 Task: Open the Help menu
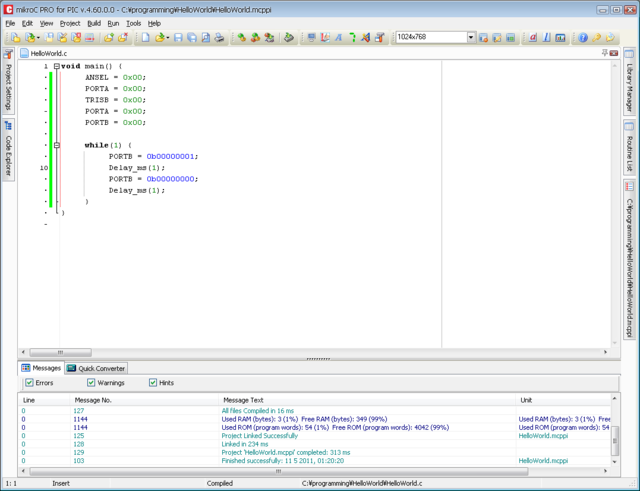[x=154, y=23]
